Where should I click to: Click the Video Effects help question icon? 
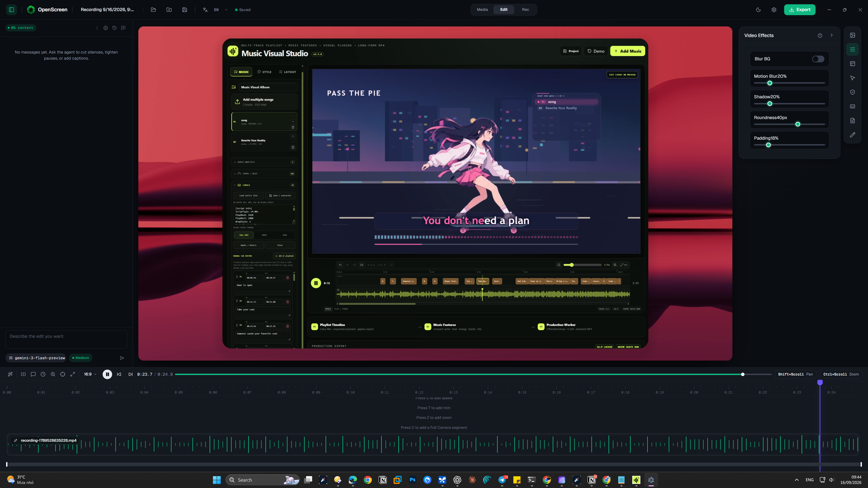pos(820,35)
